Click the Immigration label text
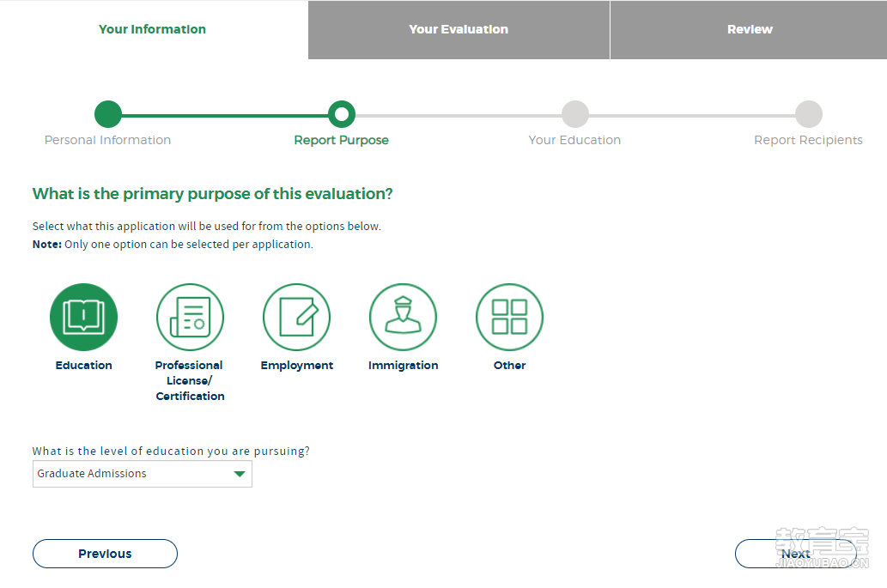The width and height of the screenshot is (887, 588). point(404,365)
